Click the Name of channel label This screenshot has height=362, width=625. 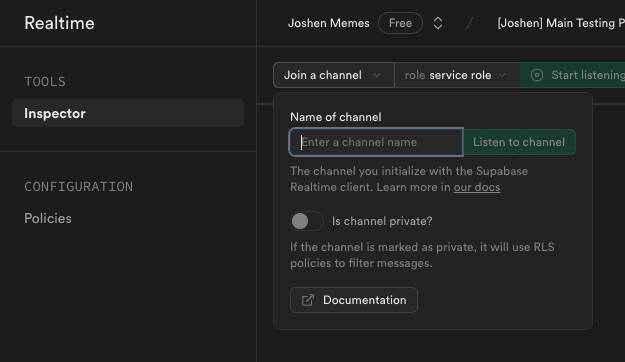(336, 117)
